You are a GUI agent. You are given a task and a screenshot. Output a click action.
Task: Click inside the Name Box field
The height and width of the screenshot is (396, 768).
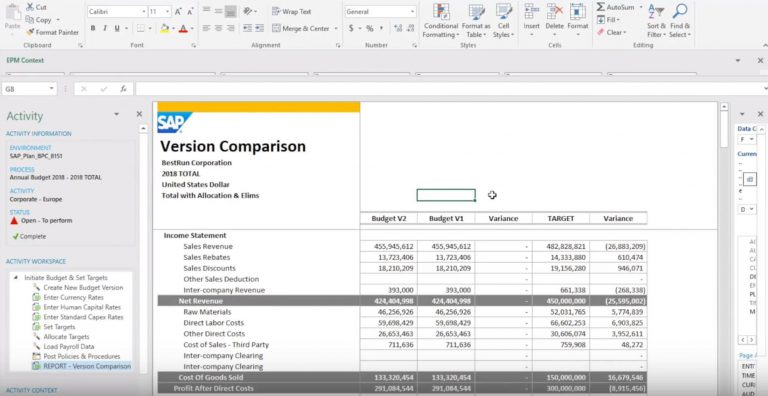tap(25, 89)
